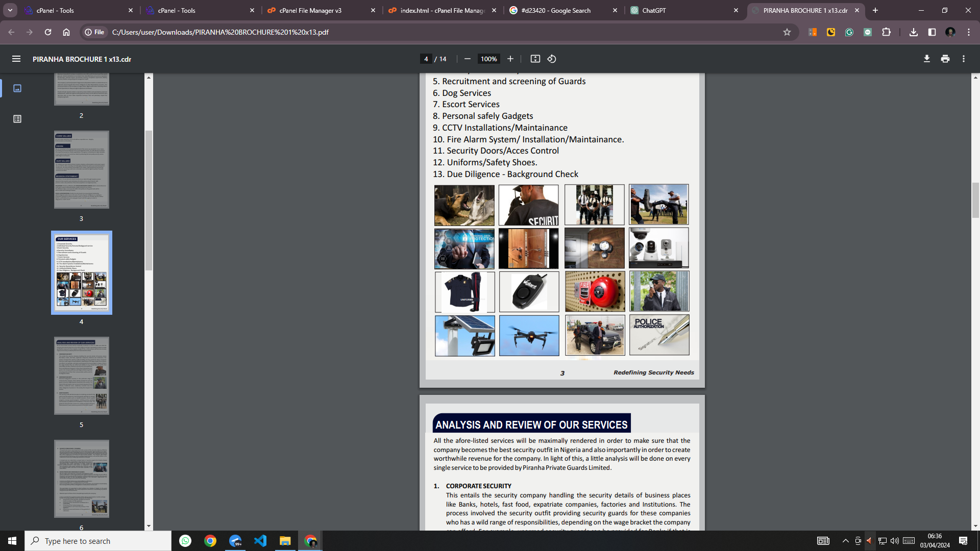Viewport: 980px width, 551px height.
Task: Rotate the PDF counterclockwise
Action: (x=552, y=59)
